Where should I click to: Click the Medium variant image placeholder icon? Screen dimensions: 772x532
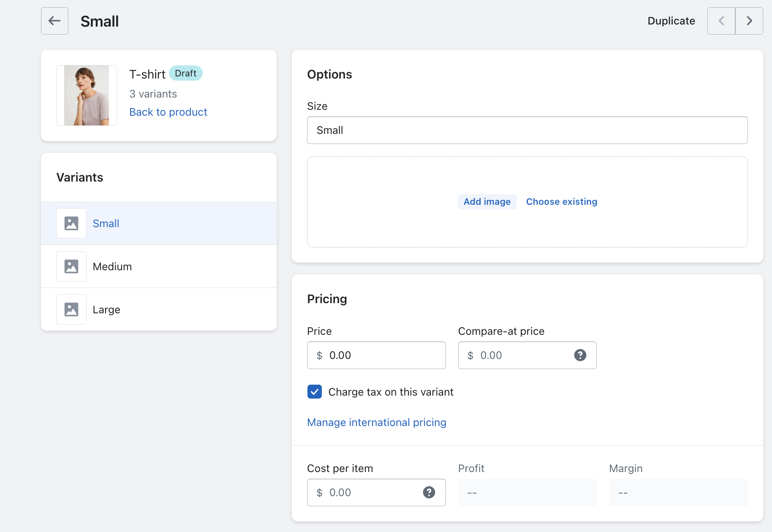click(71, 266)
